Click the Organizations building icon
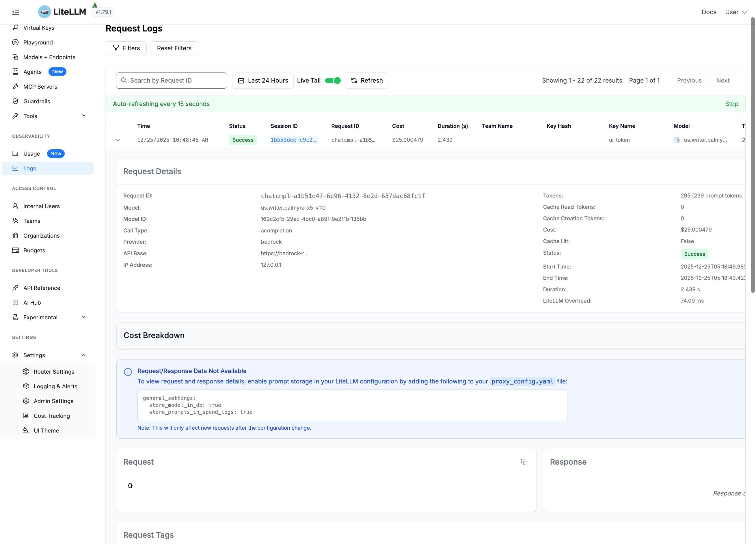This screenshot has width=756, height=544. click(15, 236)
